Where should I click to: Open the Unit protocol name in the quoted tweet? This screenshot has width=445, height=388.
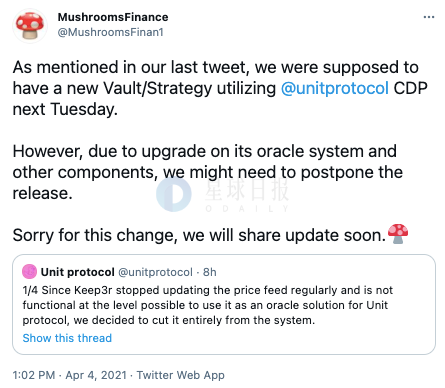77,272
